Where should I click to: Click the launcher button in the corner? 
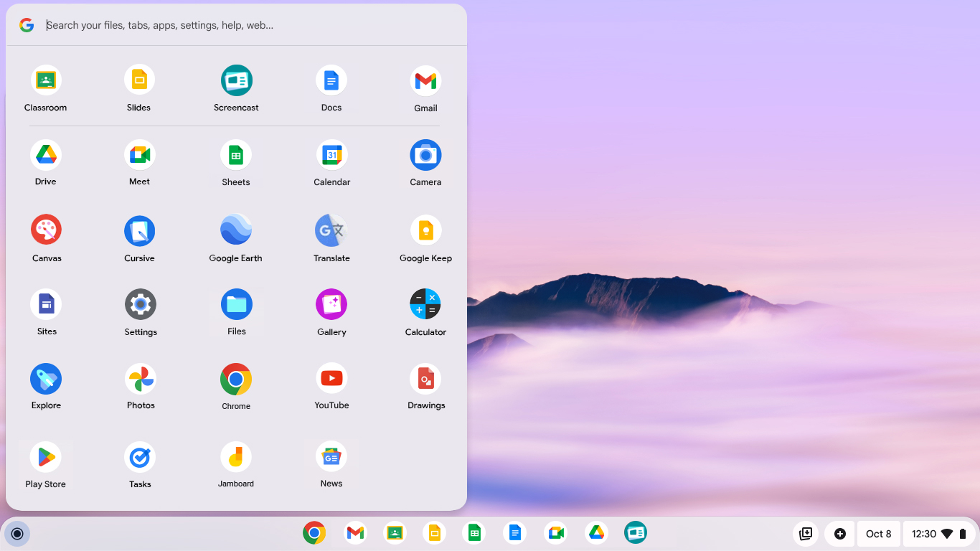17,534
